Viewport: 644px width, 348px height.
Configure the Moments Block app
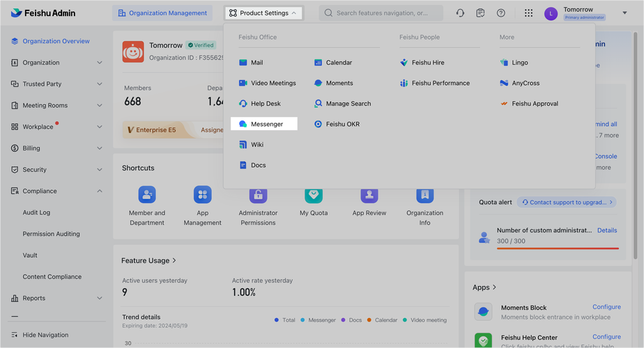coord(606,307)
